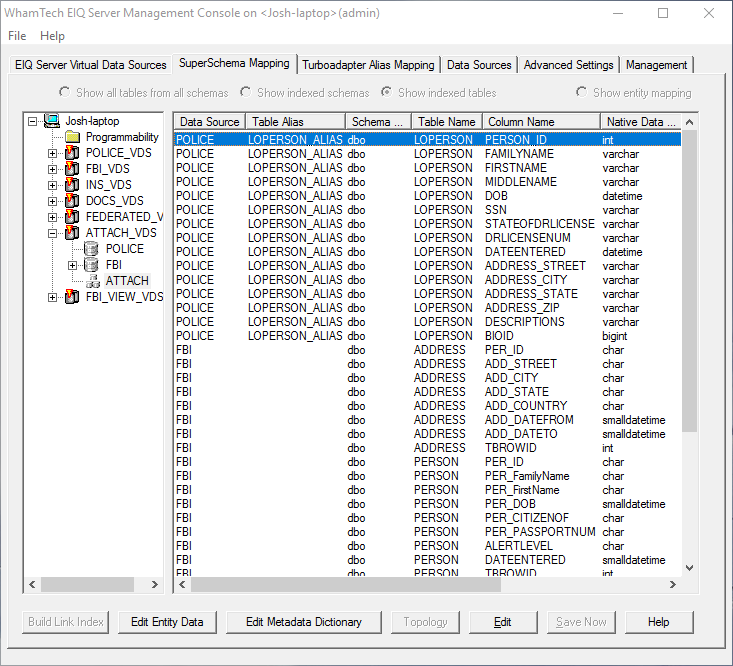Click the Edit button
The width and height of the screenshot is (733, 666).
pyautogui.click(x=503, y=622)
